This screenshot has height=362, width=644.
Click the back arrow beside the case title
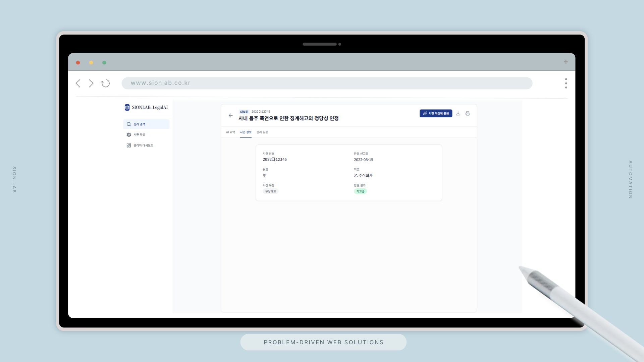[x=230, y=115]
